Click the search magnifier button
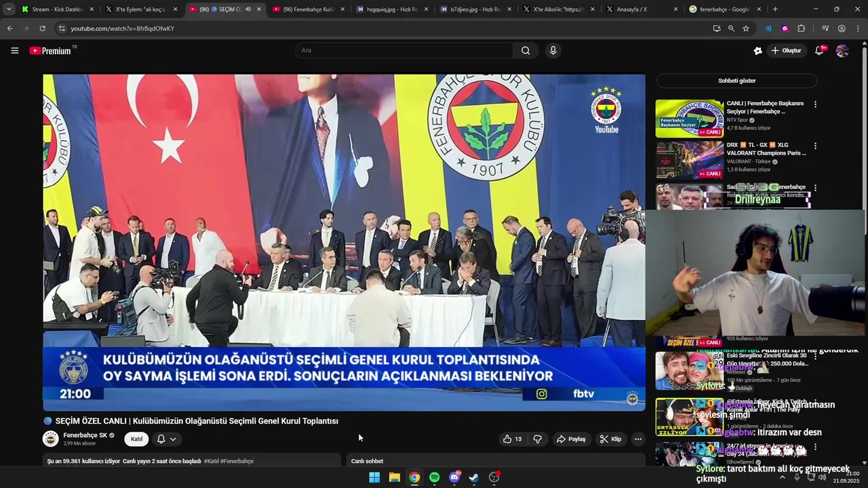Screen dimensions: 868x488 (x=526, y=50)
